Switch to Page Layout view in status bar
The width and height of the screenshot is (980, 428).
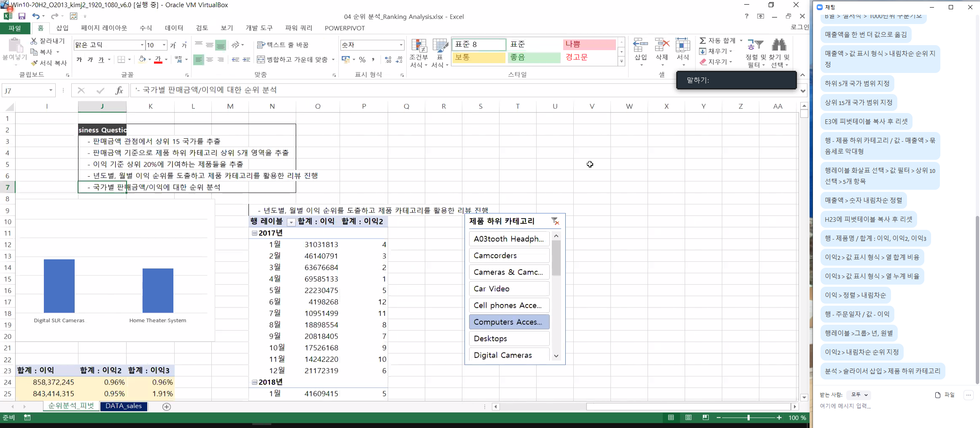pos(688,417)
